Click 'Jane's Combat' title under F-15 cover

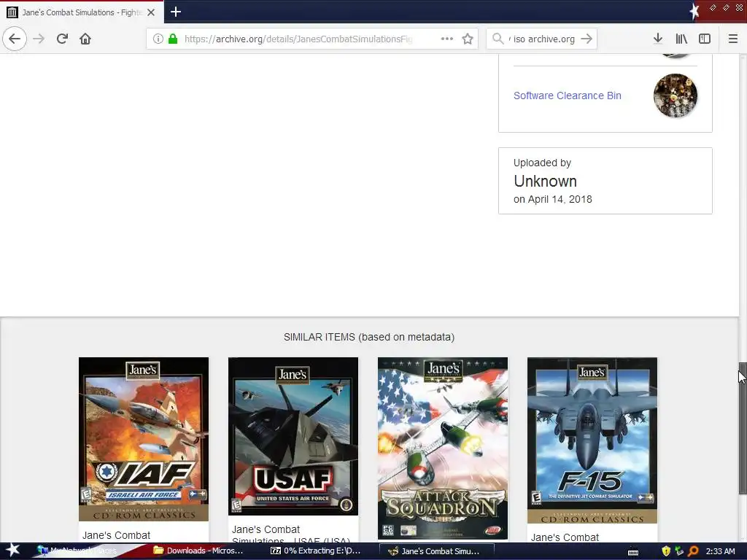click(x=565, y=537)
